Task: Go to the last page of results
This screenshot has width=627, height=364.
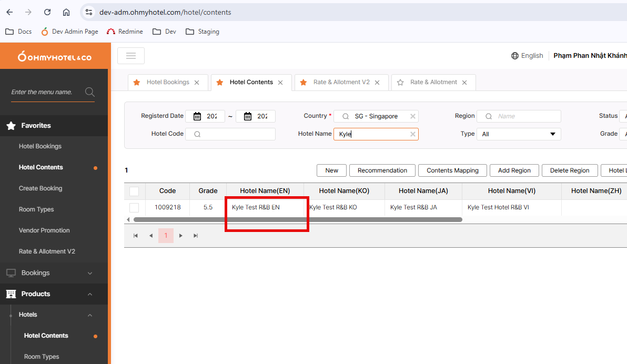Action: pos(196,236)
